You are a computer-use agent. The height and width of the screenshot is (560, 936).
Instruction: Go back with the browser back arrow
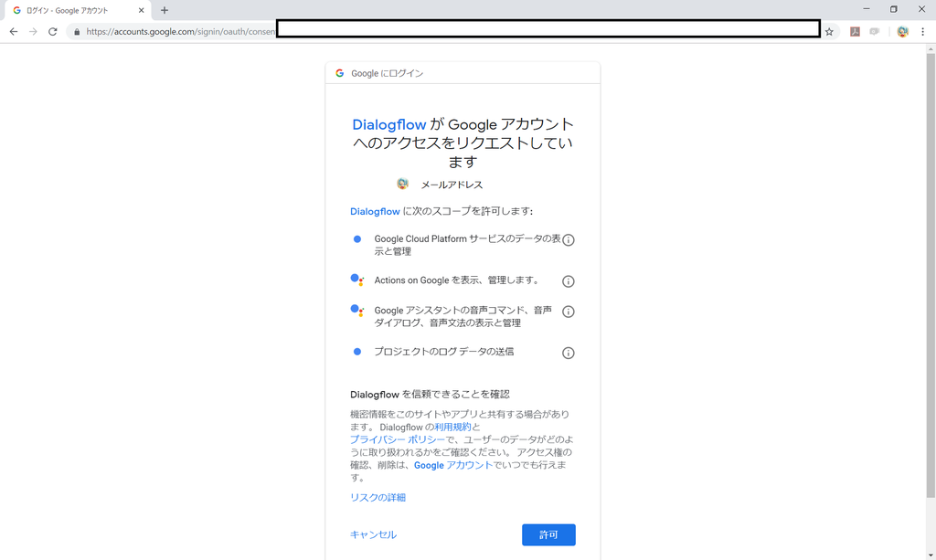point(14,32)
